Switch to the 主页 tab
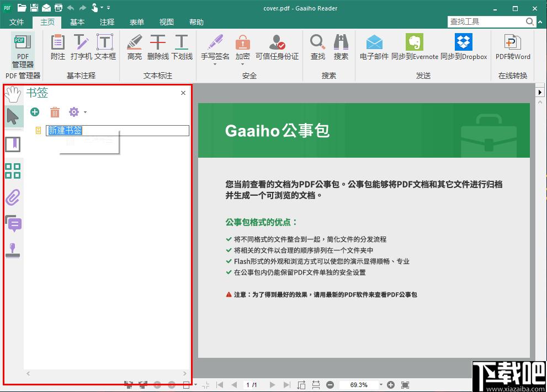Image resolution: width=547 pixels, height=392 pixels. [x=47, y=22]
